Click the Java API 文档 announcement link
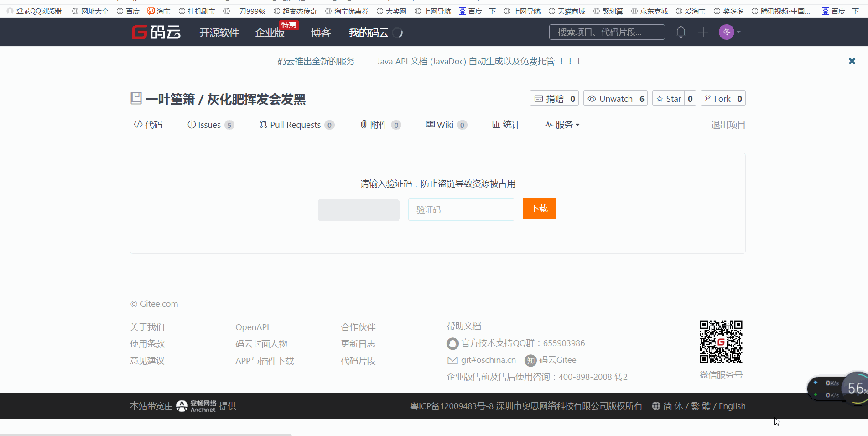This screenshot has width=868, height=436. (x=429, y=61)
